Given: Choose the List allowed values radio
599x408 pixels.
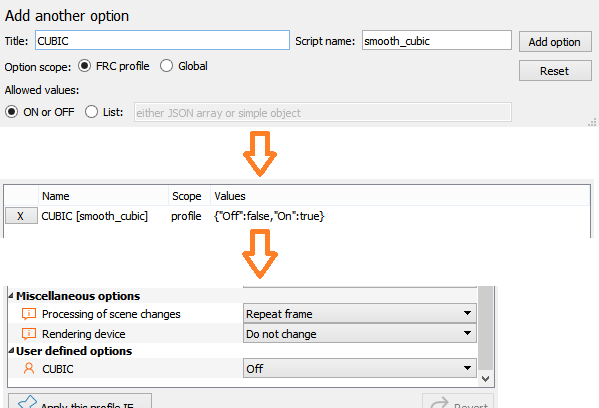Looking at the screenshot, I should (x=91, y=112).
